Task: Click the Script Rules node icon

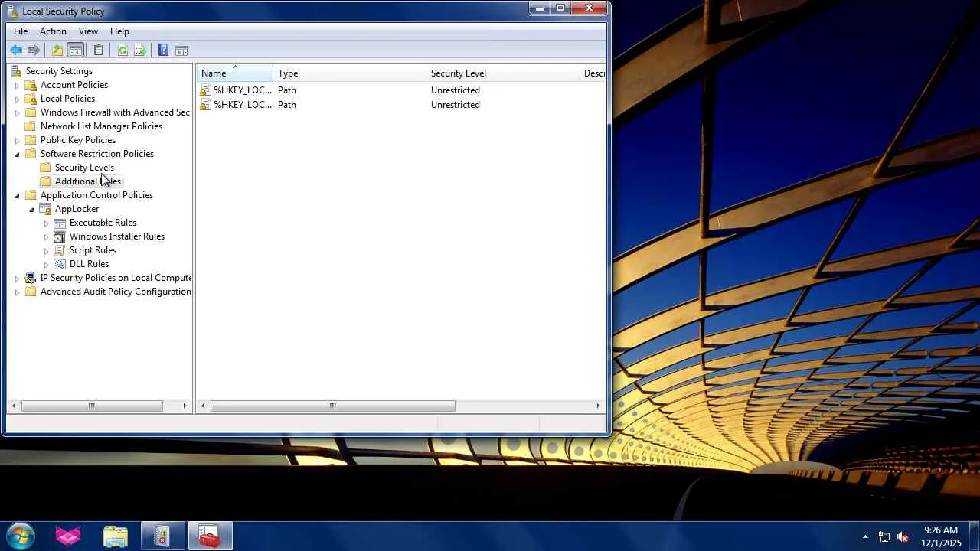Action: [x=60, y=250]
